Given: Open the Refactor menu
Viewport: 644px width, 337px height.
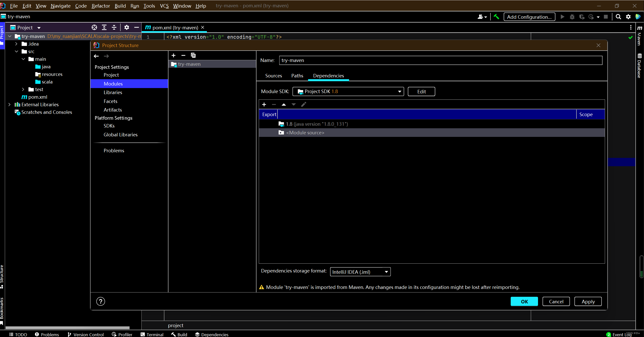Looking at the screenshot, I should tap(100, 6).
